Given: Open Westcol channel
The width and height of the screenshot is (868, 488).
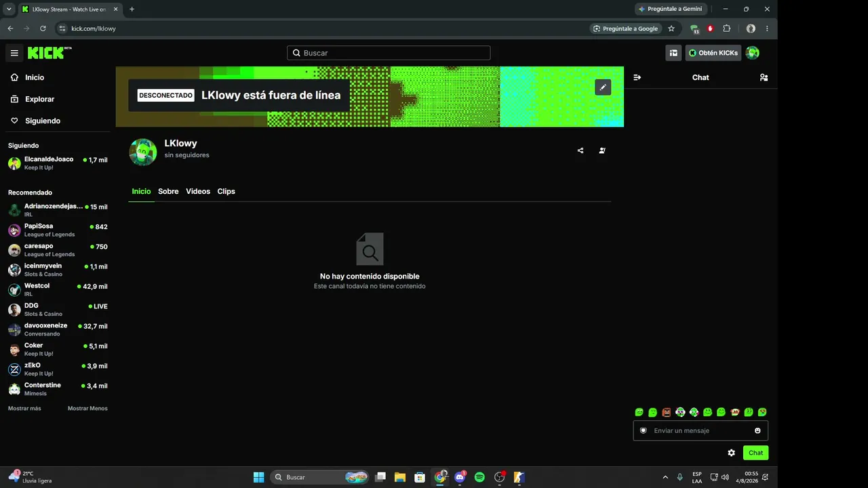Looking at the screenshot, I should click(x=58, y=289).
